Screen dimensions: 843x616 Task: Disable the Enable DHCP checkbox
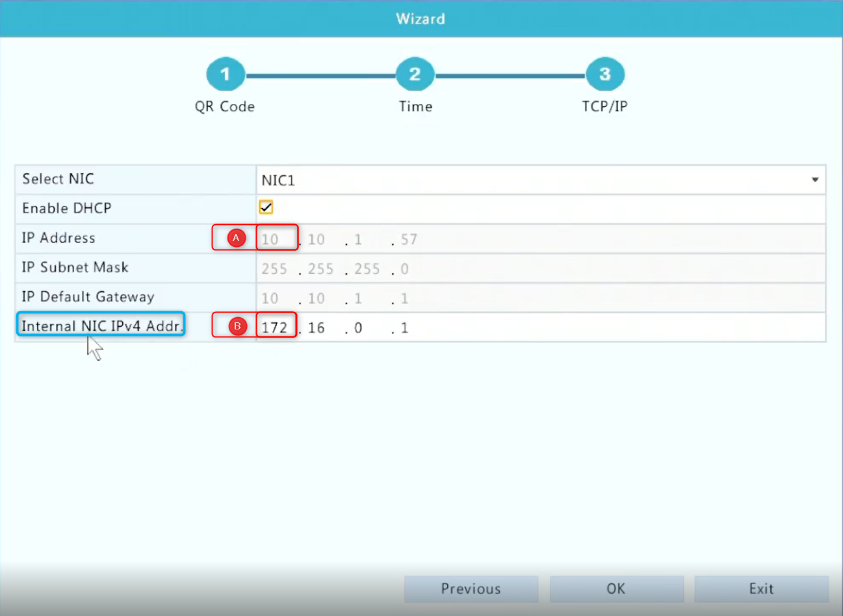tap(266, 207)
